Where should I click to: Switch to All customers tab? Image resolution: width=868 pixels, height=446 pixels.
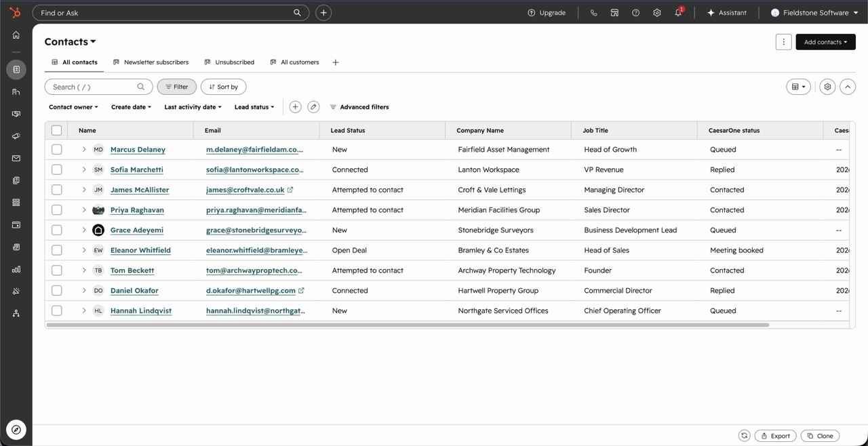pyautogui.click(x=294, y=62)
